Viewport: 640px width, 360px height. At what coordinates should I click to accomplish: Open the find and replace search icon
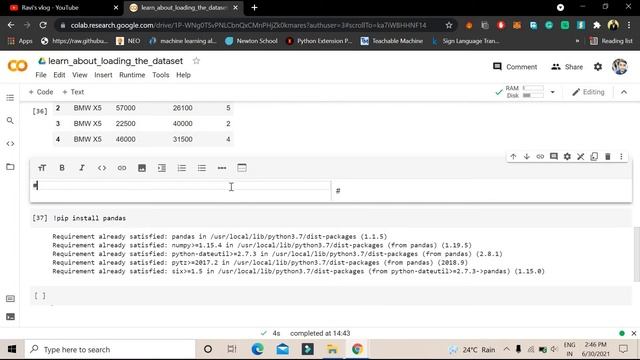[10, 121]
